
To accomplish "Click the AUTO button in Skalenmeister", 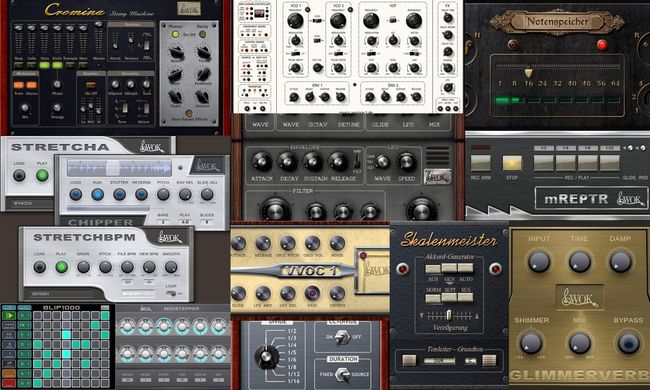I will pos(465,268).
